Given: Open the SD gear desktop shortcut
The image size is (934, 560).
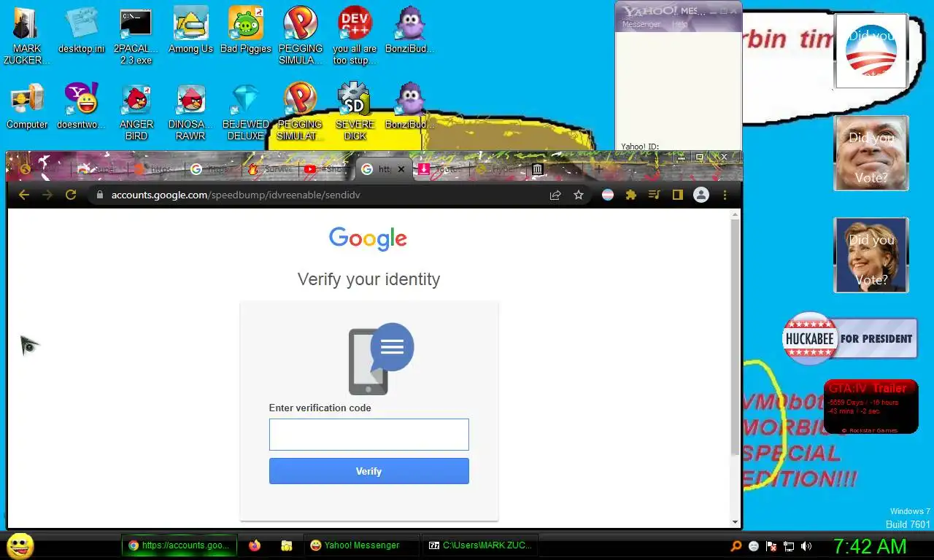Looking at the screenshot, I should (355, 111).
